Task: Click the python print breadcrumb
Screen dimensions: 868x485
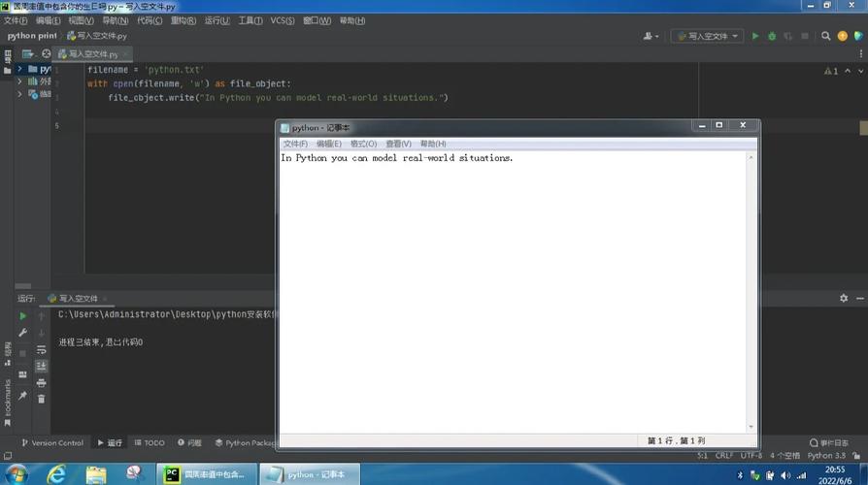Action: (32, 35)
